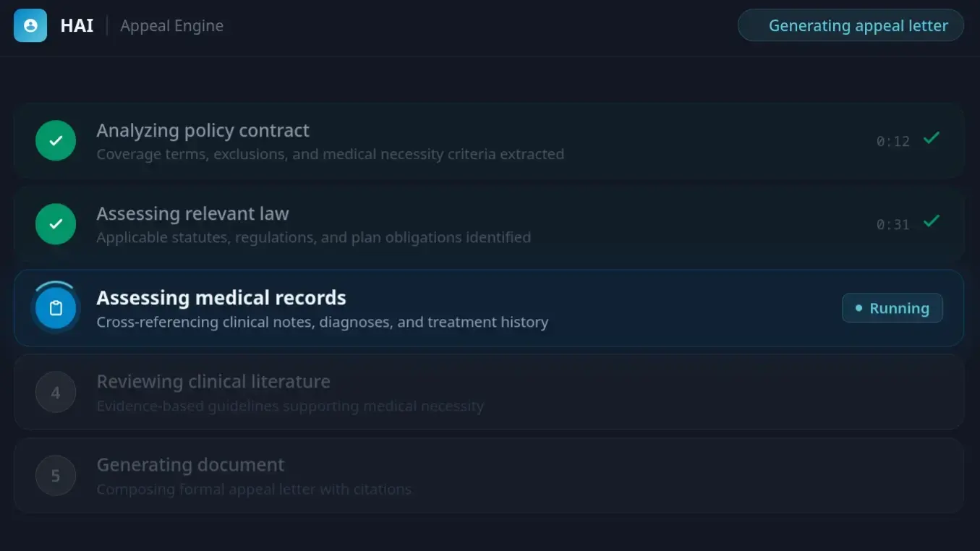This screenshot has height=551, width=980.
Task: Open the HAI brand menu item
Action: tap(75, 25)
